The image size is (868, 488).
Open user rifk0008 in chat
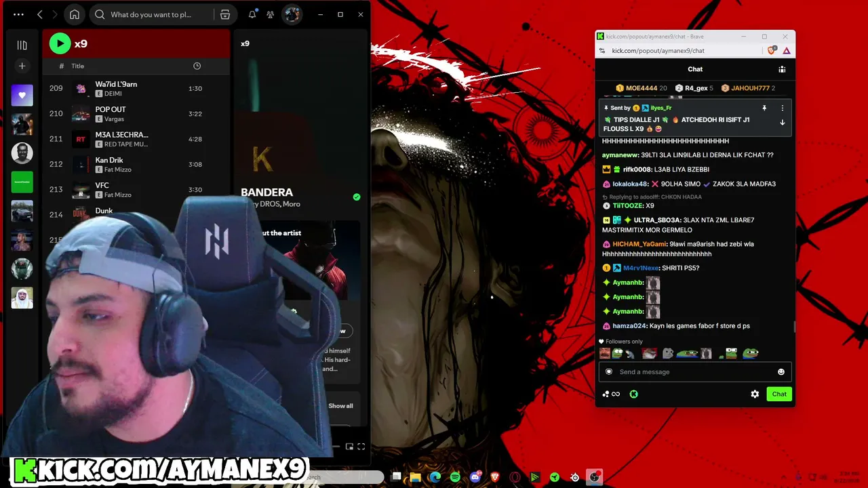pyautogui.click(x=637, y=169)
